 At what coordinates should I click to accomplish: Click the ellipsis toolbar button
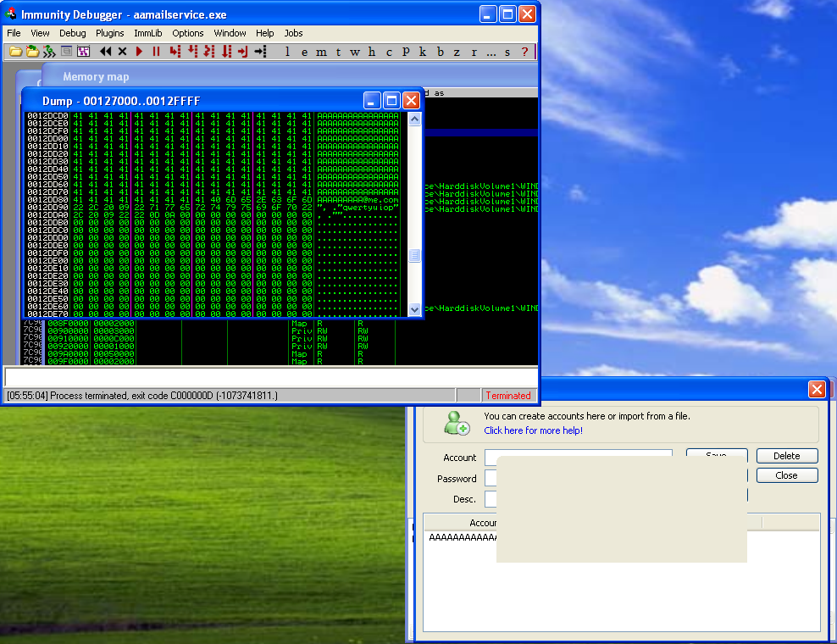tap(491, 52)
